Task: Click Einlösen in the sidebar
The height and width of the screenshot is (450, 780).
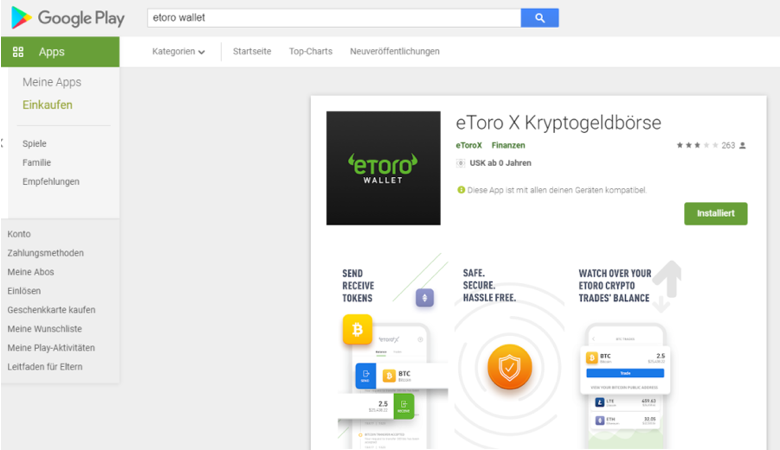Action: (24, 291)
